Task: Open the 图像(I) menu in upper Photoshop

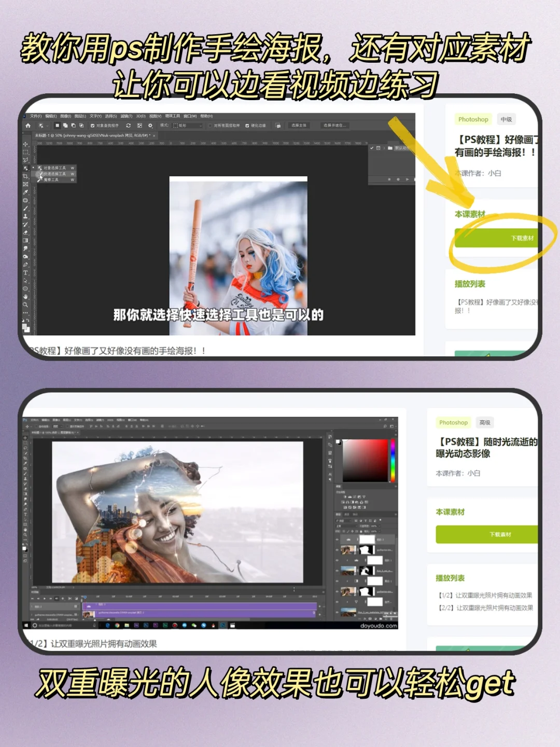Action: pos(65,116)
